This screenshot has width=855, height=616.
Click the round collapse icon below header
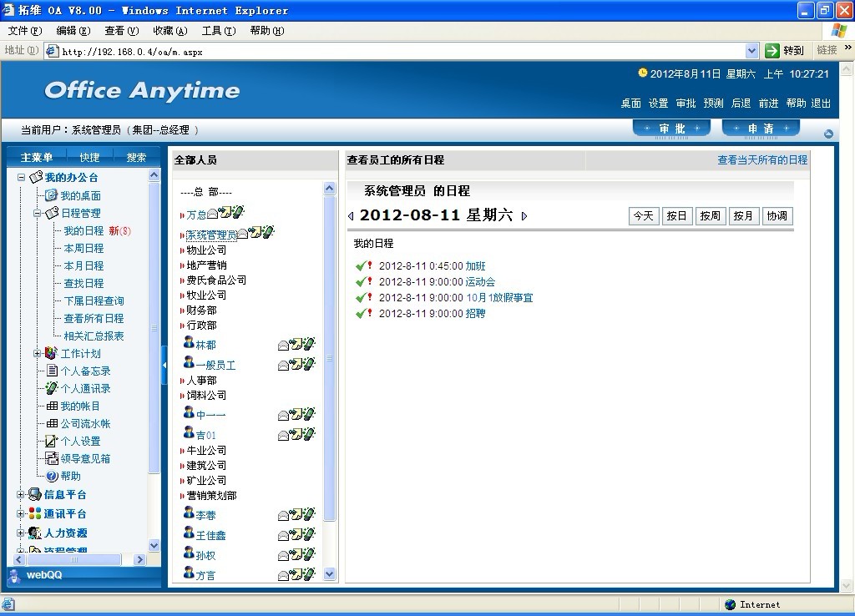pyautogui.click(x=828, y=134)
